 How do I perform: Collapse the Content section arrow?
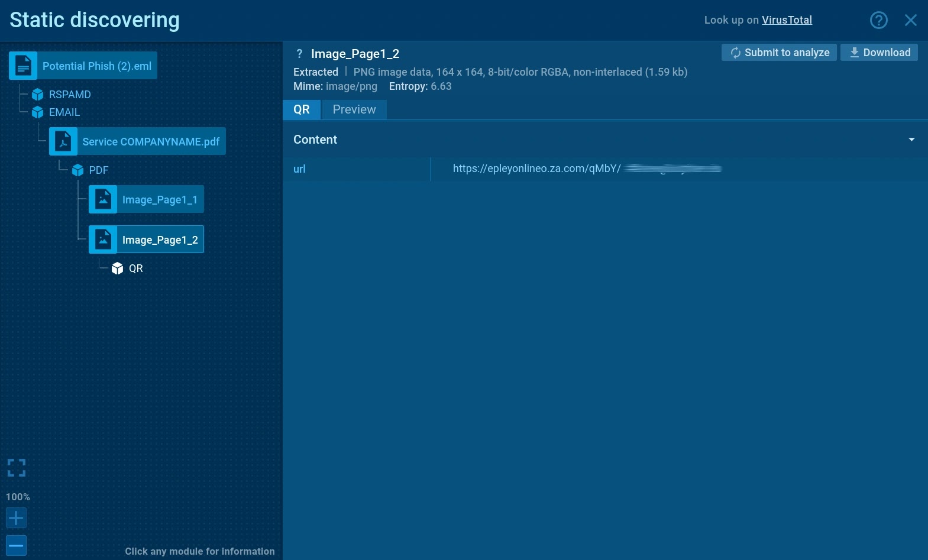[911, 140]
